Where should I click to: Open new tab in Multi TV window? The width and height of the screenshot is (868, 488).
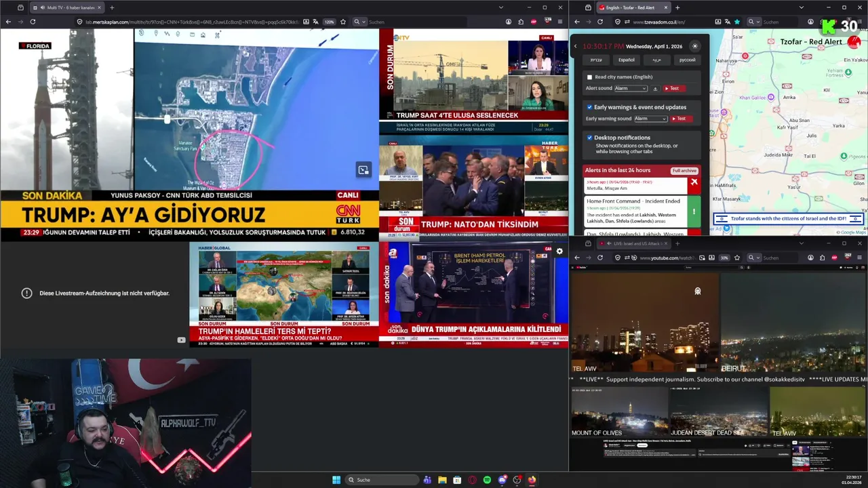click(x=112, y=7)
